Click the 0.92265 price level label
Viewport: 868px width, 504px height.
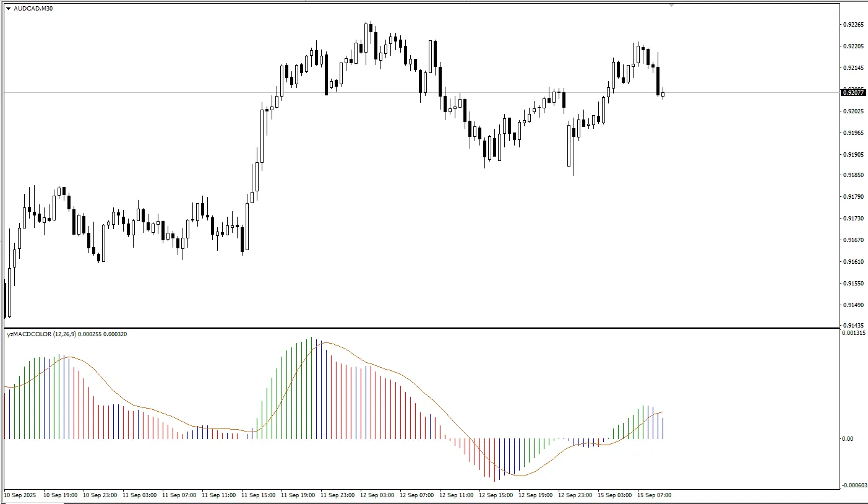click(x=853, y=25)
